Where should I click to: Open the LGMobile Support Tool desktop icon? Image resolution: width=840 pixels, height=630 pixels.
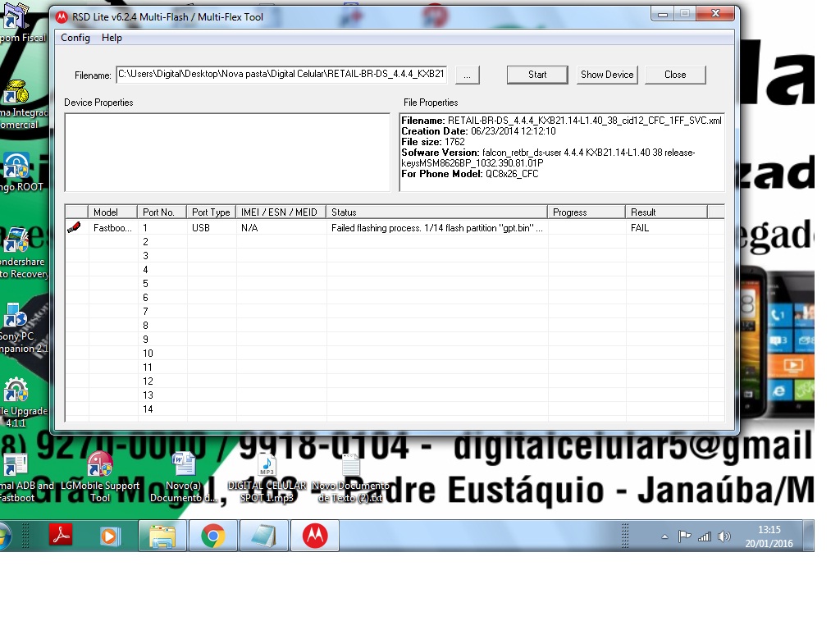click(100, 477)
